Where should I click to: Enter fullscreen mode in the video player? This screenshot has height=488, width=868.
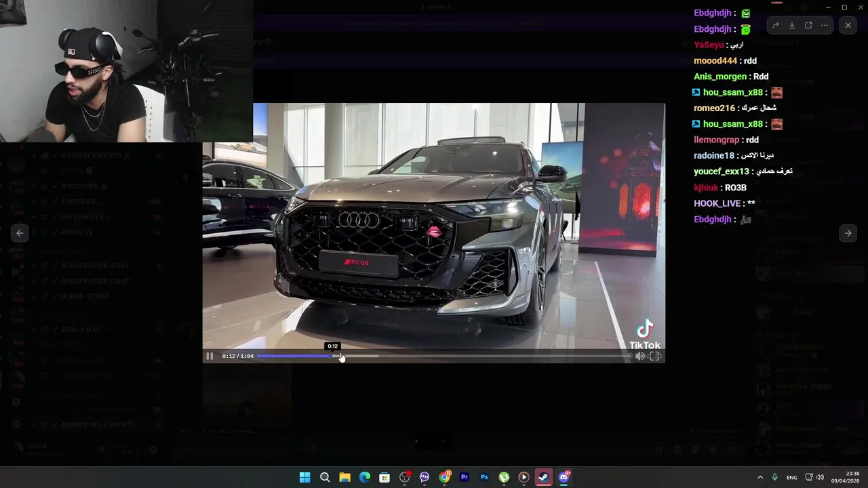coord(655,356)
